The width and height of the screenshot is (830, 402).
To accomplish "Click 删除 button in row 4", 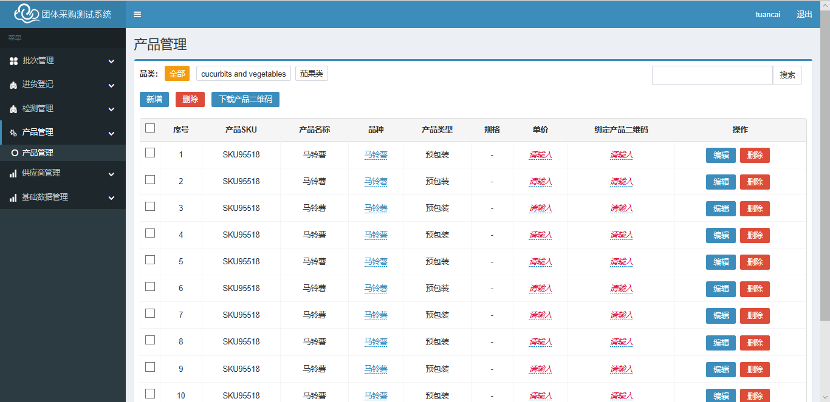I will pyautogui.click(x=755, y=235).
